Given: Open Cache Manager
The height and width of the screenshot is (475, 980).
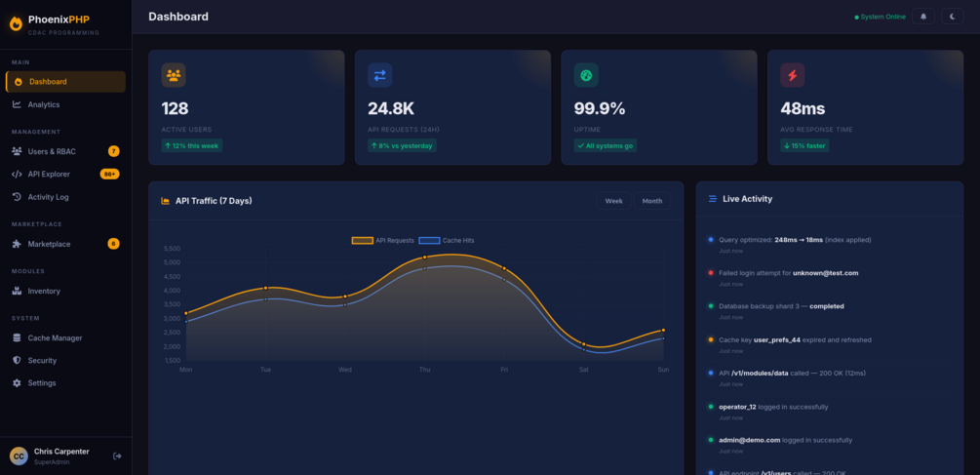Looking at the screenshot, I should 65,337.
